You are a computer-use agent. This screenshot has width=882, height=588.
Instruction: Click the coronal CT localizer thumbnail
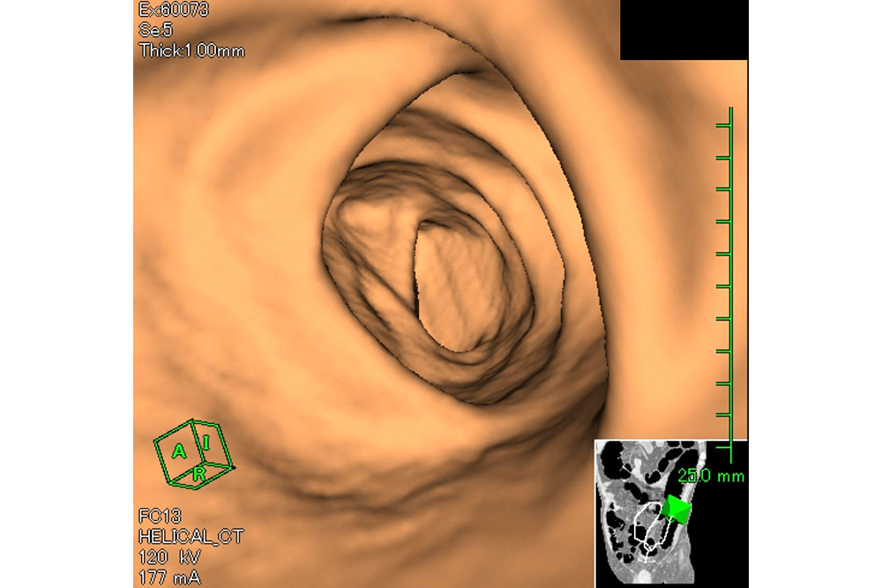pyautogui.click(x=671, y=514)
